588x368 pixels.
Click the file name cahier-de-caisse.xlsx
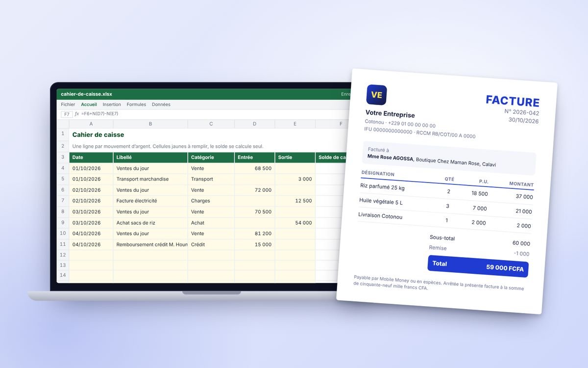[86, 94]
